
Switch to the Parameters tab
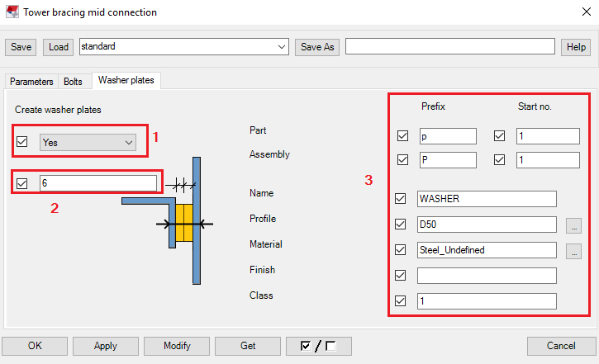pyautogui.click(x=31, y=81)
